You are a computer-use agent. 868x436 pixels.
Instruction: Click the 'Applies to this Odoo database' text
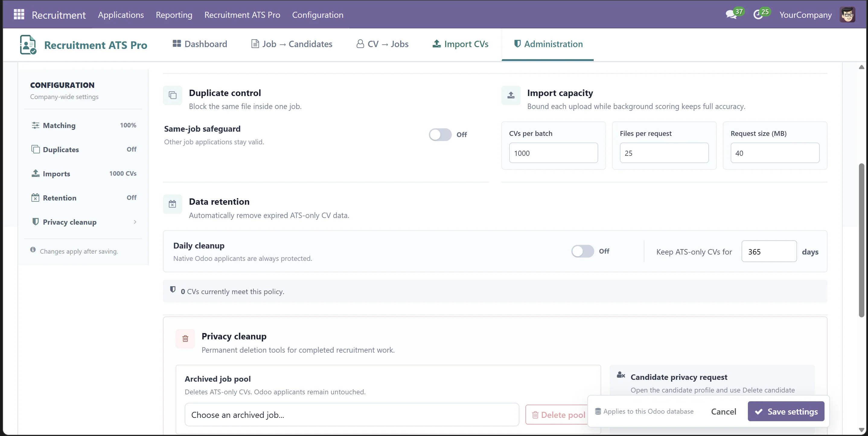pyautogui.click(x=648, y=411)
